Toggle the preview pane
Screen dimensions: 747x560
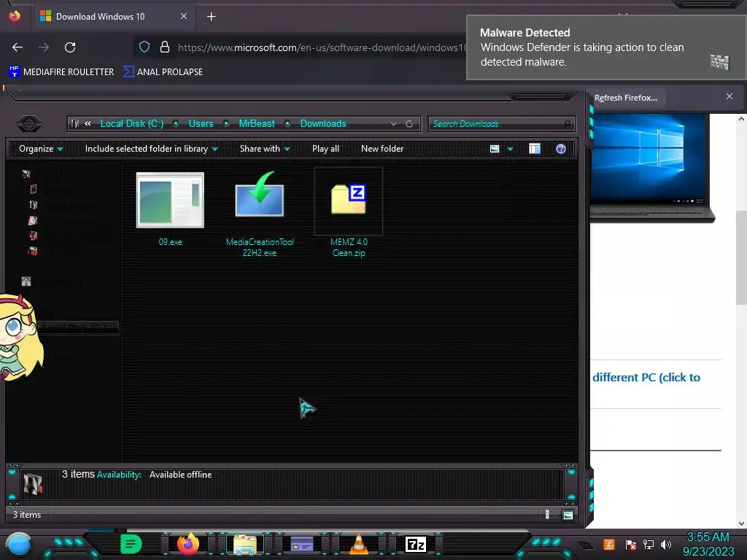[535, 149]
